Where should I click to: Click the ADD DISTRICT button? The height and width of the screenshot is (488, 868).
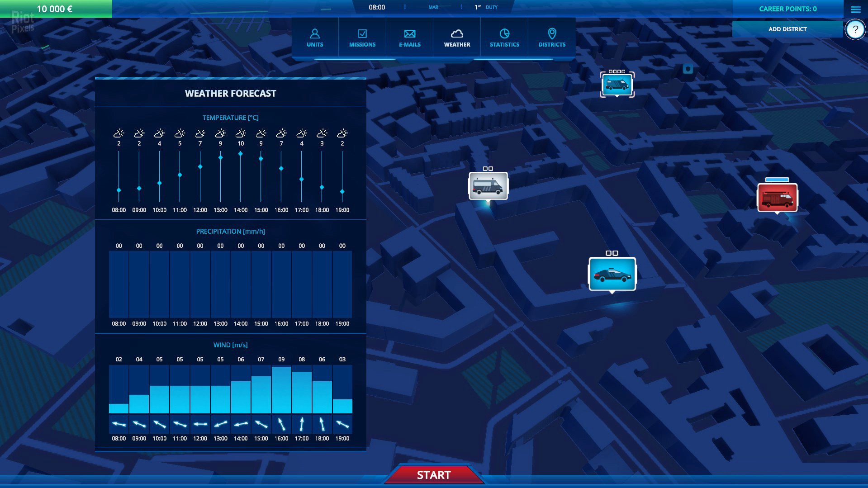pyautogui.click(x=787, y=28)
